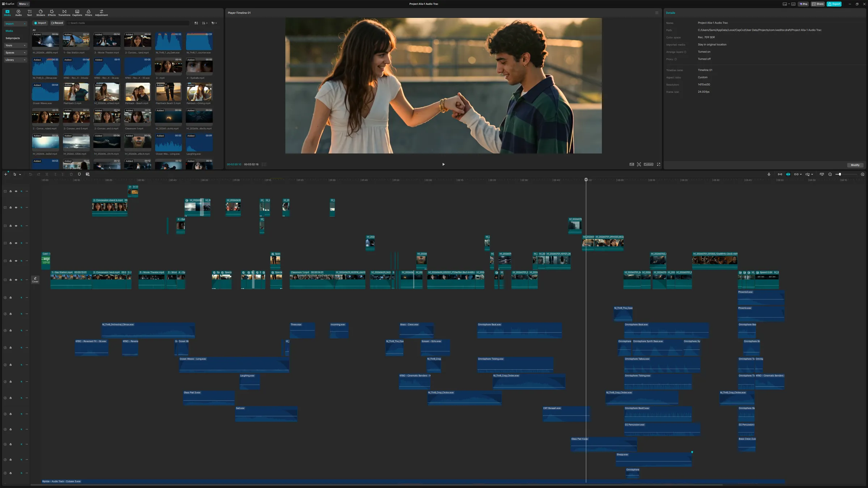Open the Filters tab icon

pos(89,13)
